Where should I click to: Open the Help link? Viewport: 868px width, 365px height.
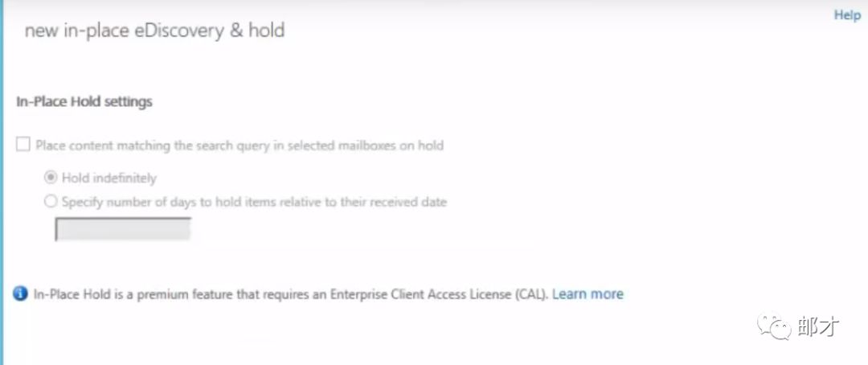pyautogui.click(x=846, y=15)
